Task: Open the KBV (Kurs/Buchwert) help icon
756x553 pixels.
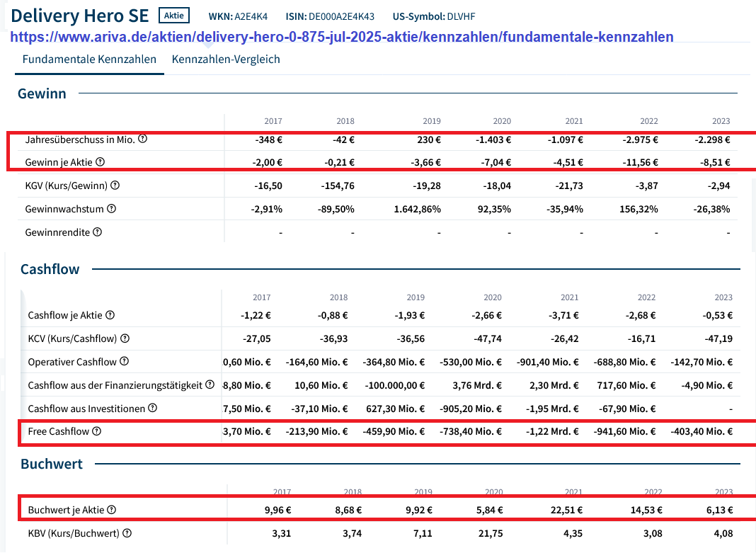Action: [x=126, y=532]
